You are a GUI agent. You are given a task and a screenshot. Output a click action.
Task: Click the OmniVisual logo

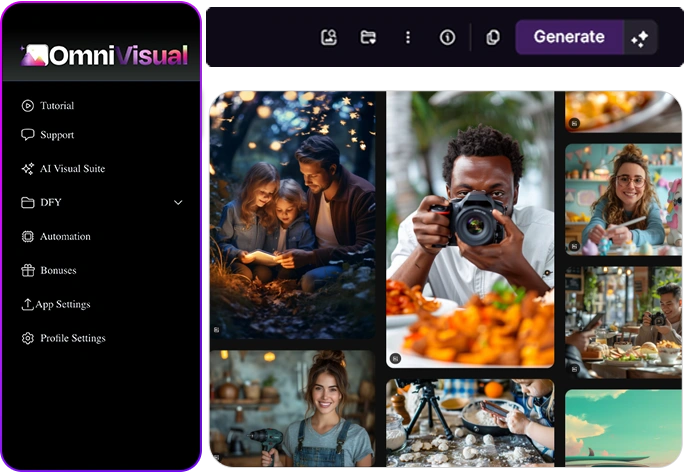click(104, 55)
